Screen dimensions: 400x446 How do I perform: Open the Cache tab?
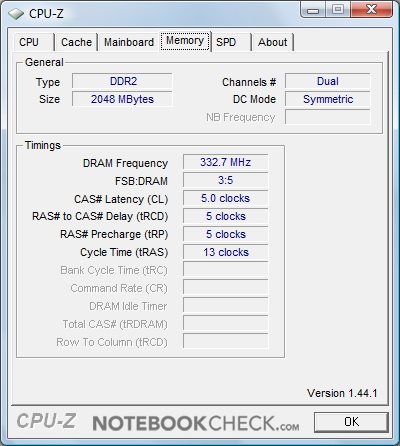tap(76, 42)
